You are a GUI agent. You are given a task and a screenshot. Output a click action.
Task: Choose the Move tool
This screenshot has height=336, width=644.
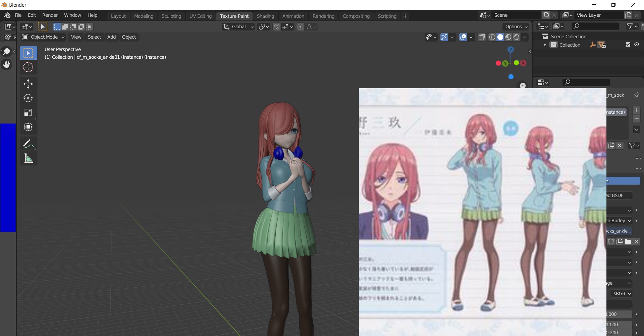tap(29, 84)
